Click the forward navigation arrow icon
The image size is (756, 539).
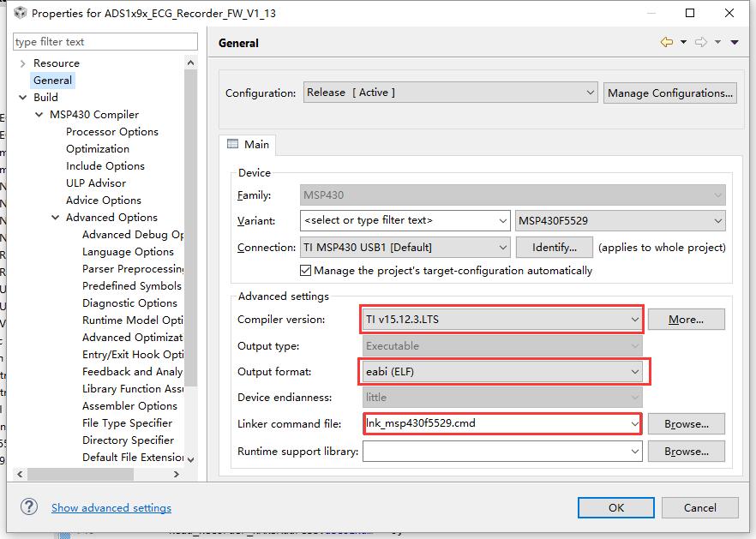pyautogui.click(x=701, y=42)
